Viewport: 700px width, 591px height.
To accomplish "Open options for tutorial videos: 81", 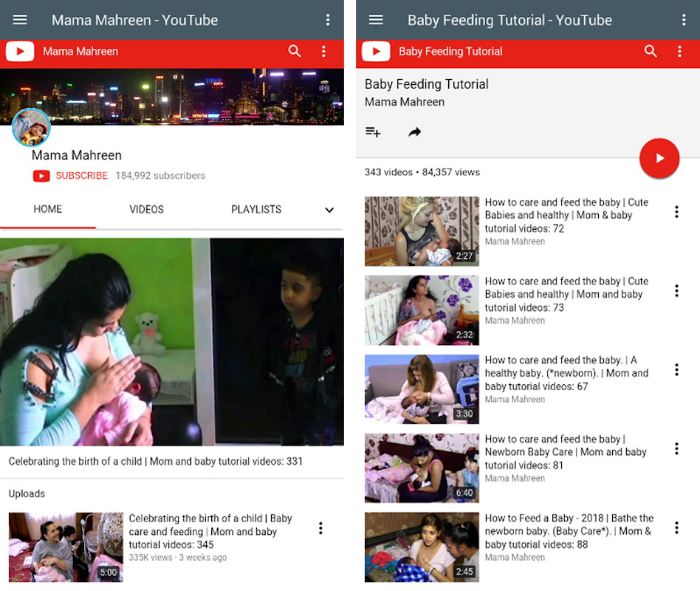I will 677,448.
